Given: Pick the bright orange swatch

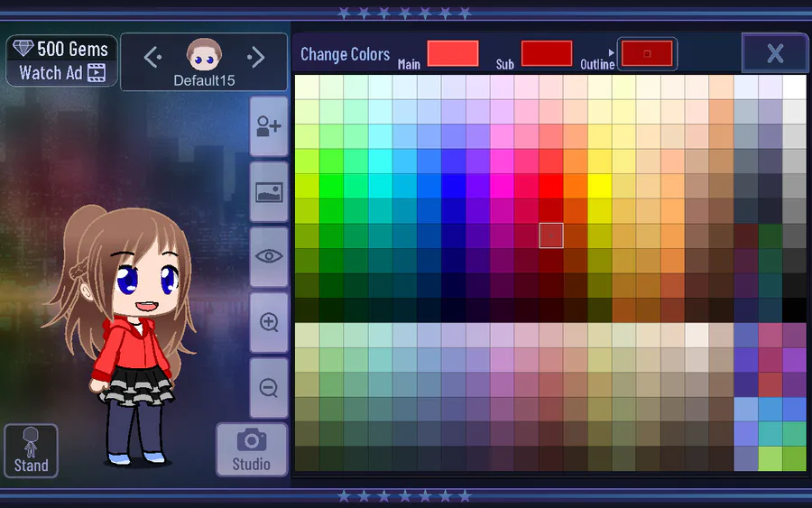Looking at the screenshot, I should (x=576, y=186).
